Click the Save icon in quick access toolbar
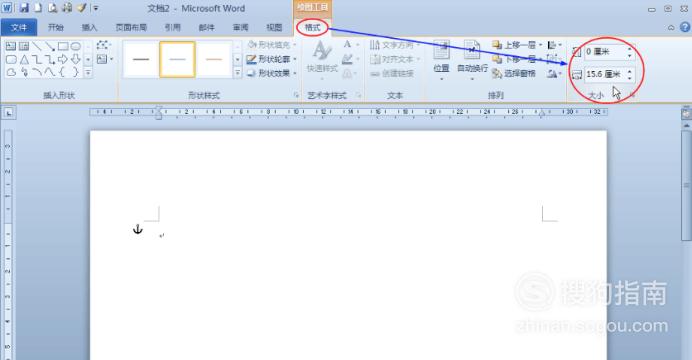This screenshot has width=692, height=360. [x=23, y=8]
